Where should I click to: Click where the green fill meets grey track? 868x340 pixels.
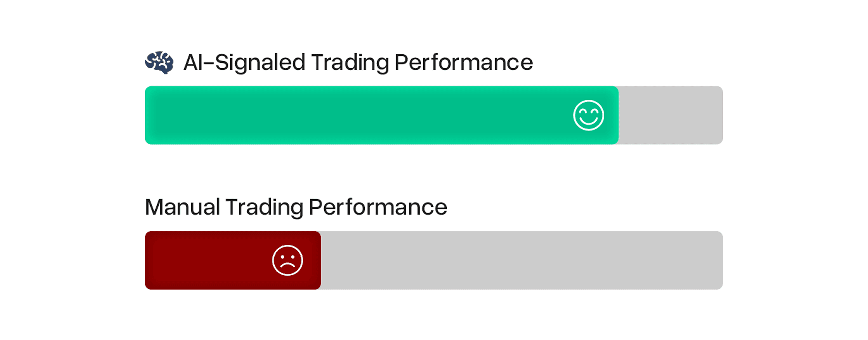point(619,115)
